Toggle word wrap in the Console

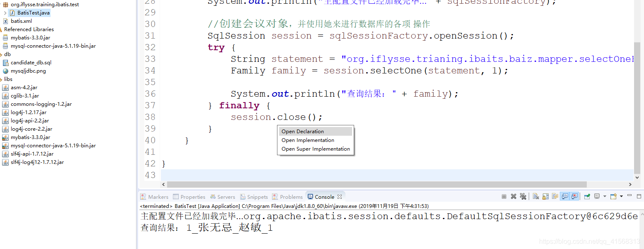[555, 196]
